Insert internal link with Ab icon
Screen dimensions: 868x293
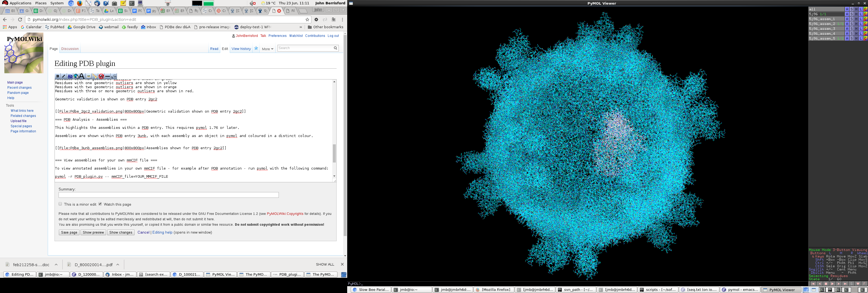[70, 76]
